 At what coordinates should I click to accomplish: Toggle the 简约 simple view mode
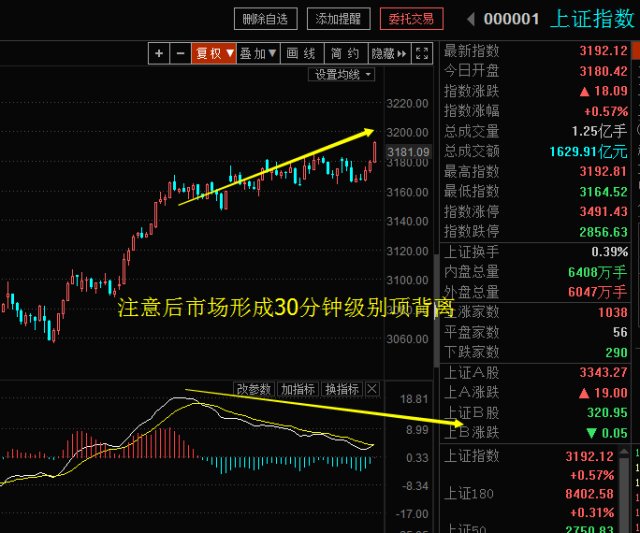[x=345, y=53]
